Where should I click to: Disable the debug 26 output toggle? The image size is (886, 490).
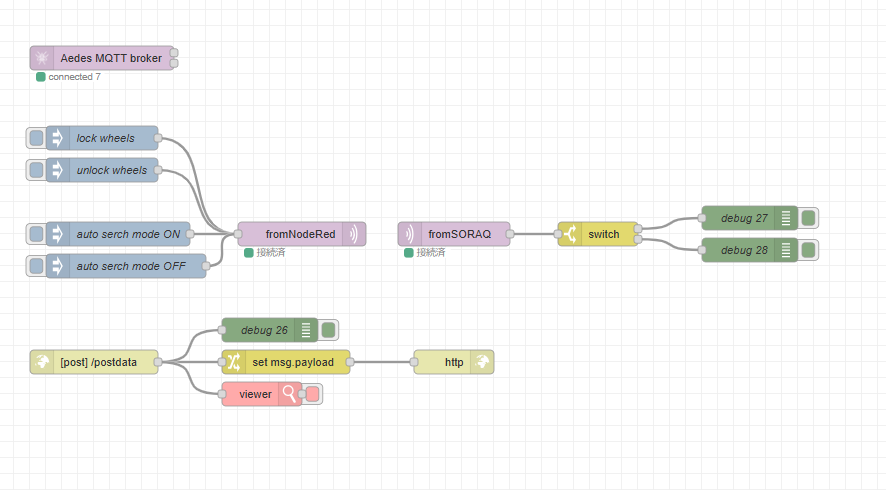(x=328, y=330)
